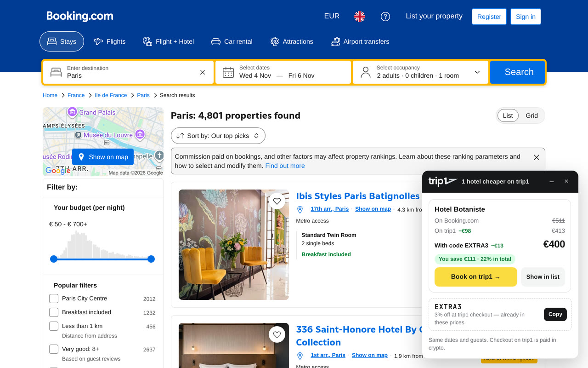Click the bed icon in destination field
This screenshot has width=588, height=368.
[x=56, y=72]
